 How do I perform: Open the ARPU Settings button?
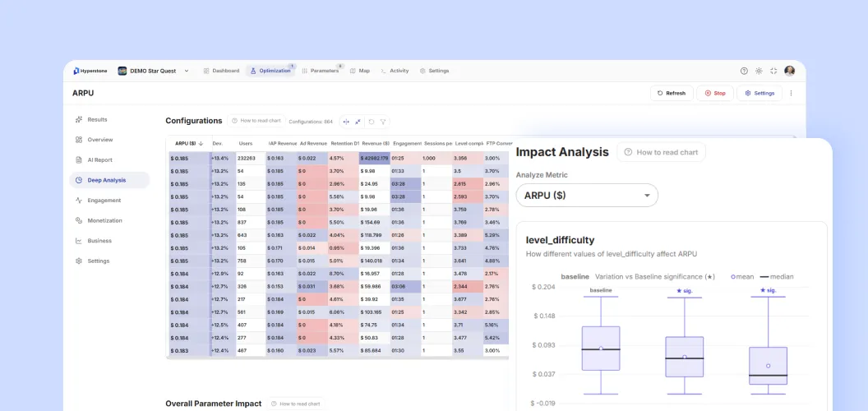[759, 93]
